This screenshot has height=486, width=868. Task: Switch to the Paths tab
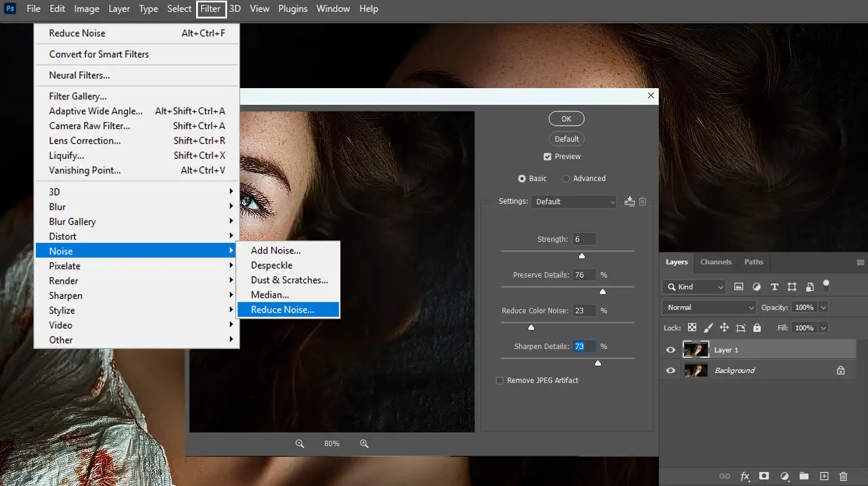pyautogui.click(x=754, y=262)
